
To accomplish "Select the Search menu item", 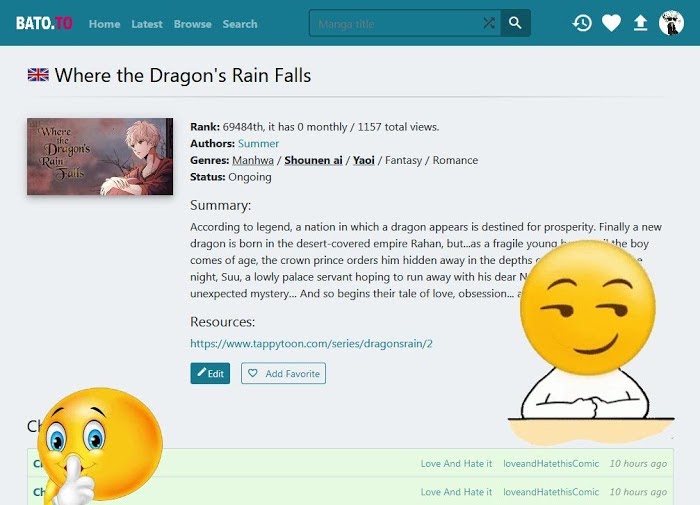I will [x=240, y=24].
